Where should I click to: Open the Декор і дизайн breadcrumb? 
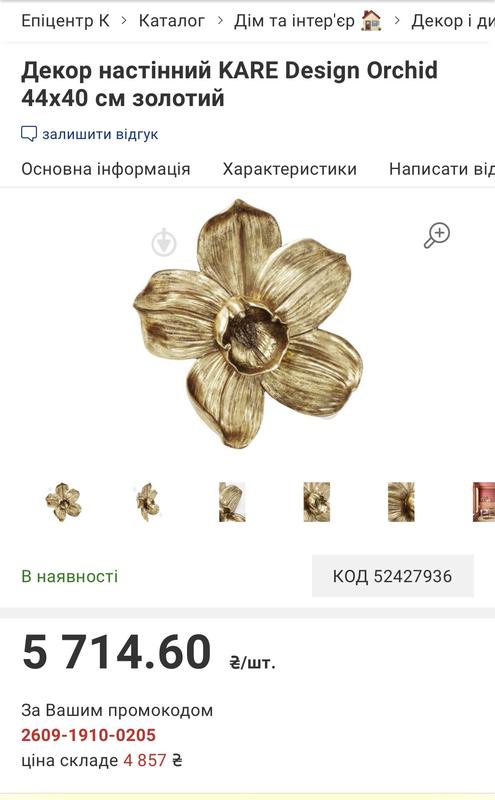453,21
